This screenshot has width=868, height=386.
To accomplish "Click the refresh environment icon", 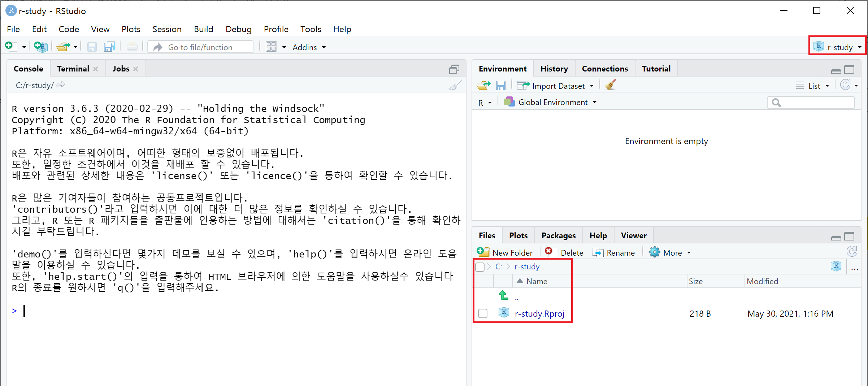I will click(845, 85).
